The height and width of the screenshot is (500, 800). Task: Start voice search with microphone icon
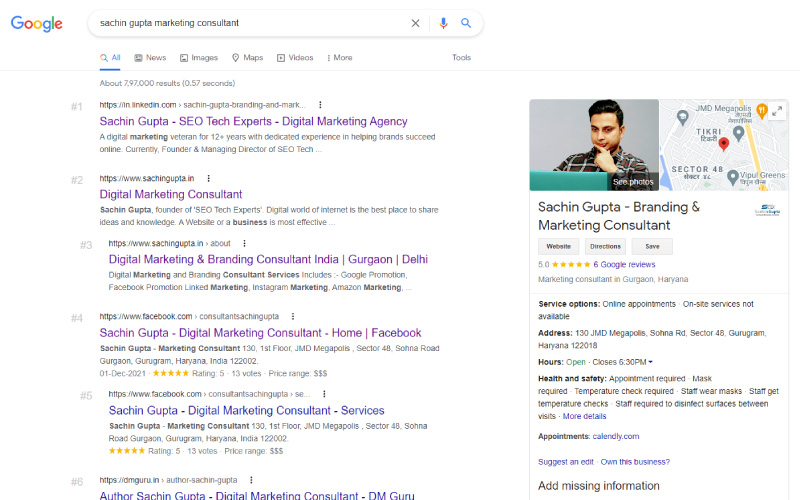pos(443,23)
